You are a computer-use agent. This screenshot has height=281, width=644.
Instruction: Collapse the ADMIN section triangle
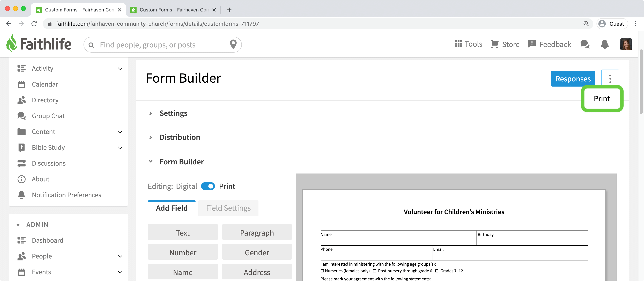click(18, 225)
